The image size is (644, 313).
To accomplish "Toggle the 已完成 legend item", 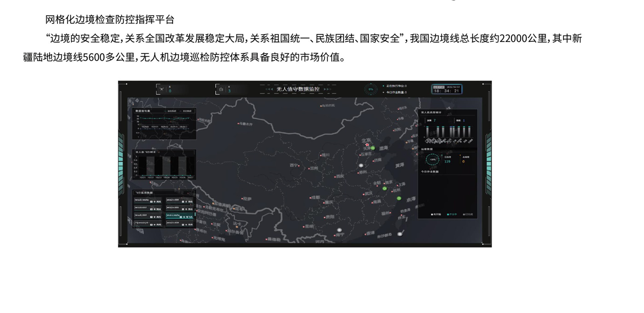I will pyautogui.click(x=468, y=214).
